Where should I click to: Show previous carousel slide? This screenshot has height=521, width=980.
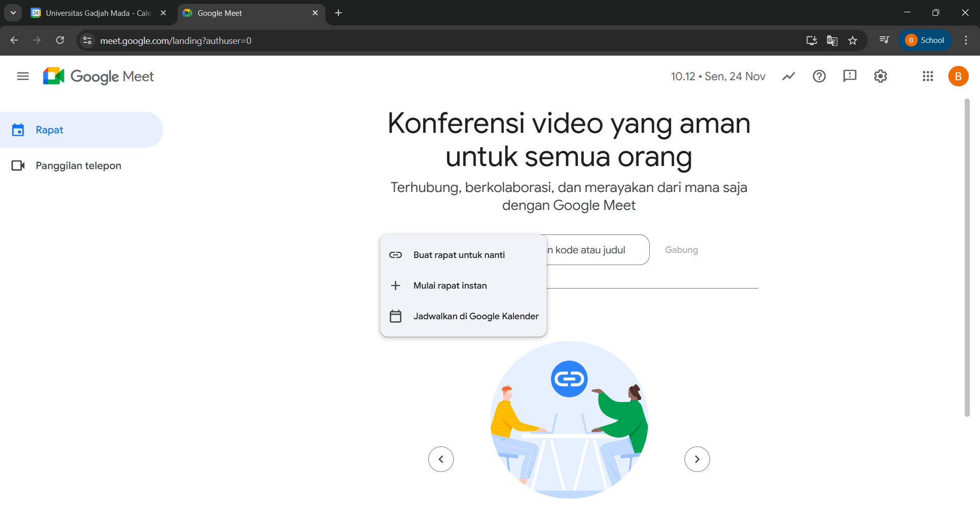441,459
